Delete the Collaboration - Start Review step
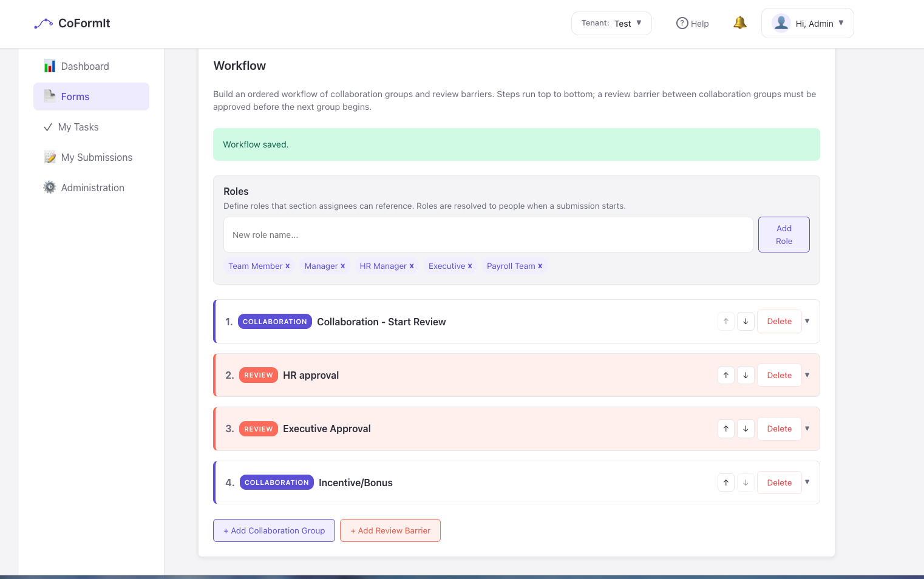The width and height of the screenshot is (924, 579). point(779,321)
